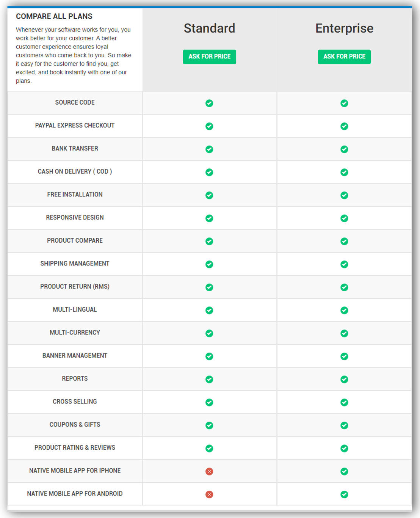This screenshot has width=420, height=518.
Task: Click Enterprise checkmark for PayPal Express Checkout
Action: 344,126
